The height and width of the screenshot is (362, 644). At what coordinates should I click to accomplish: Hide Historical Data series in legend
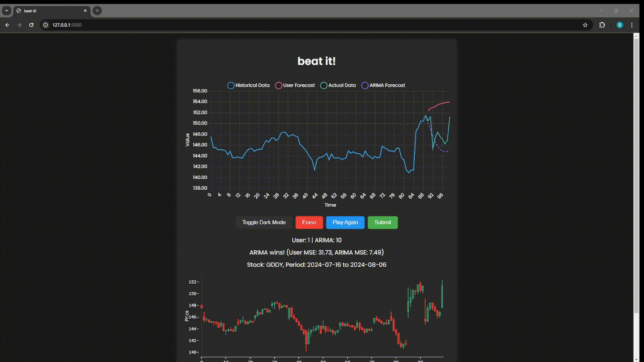[x=249, y=85]
